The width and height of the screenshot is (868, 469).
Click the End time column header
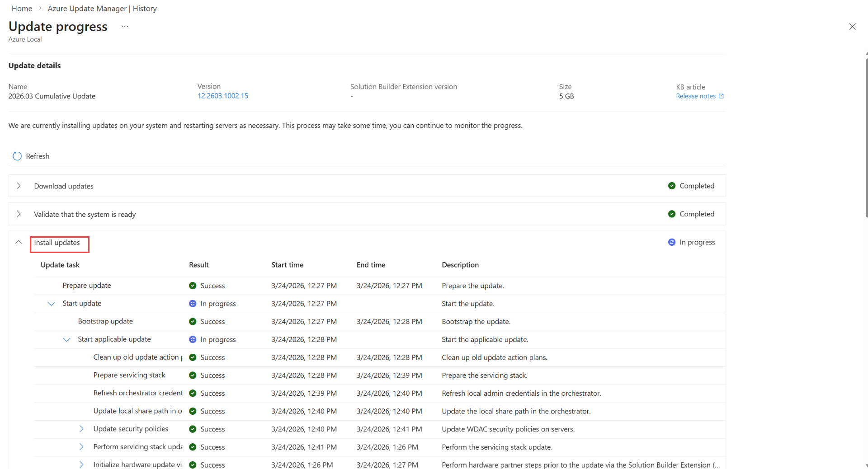click(371, 265)
